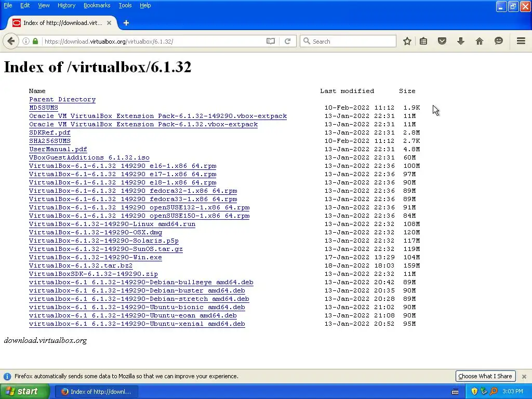Download VirtualBoxSDK-6.1.32-149290.zip
The image size is (532, 399).
click(94, 274)
